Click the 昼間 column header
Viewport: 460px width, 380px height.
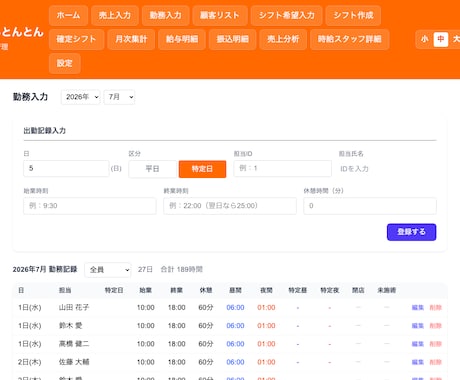(235, 290)
